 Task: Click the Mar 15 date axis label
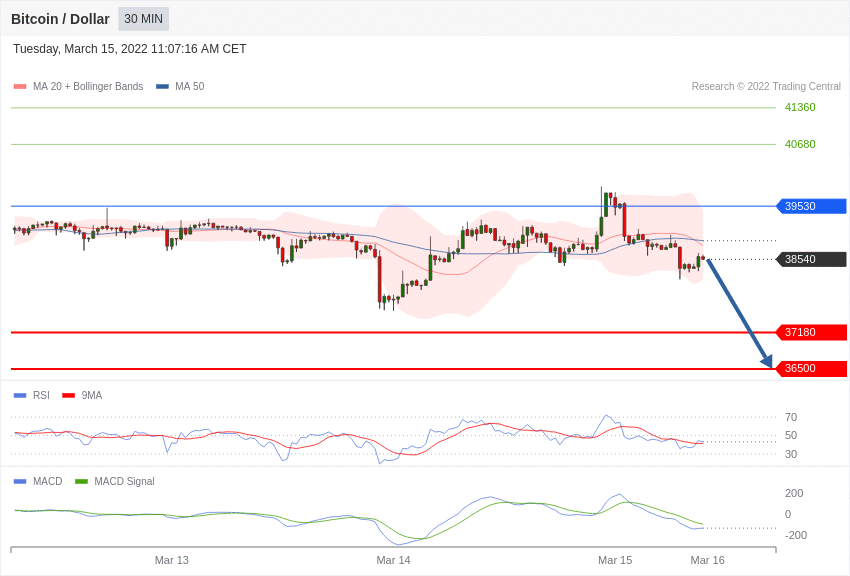tap(615, 560)
